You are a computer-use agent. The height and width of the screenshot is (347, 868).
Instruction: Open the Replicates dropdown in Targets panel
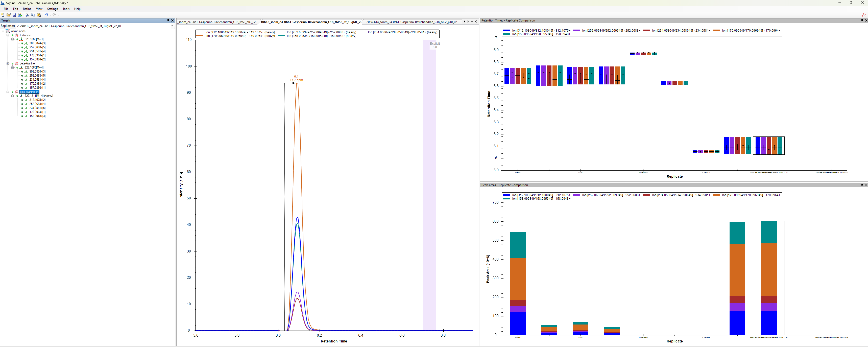(x=172, y=26)
